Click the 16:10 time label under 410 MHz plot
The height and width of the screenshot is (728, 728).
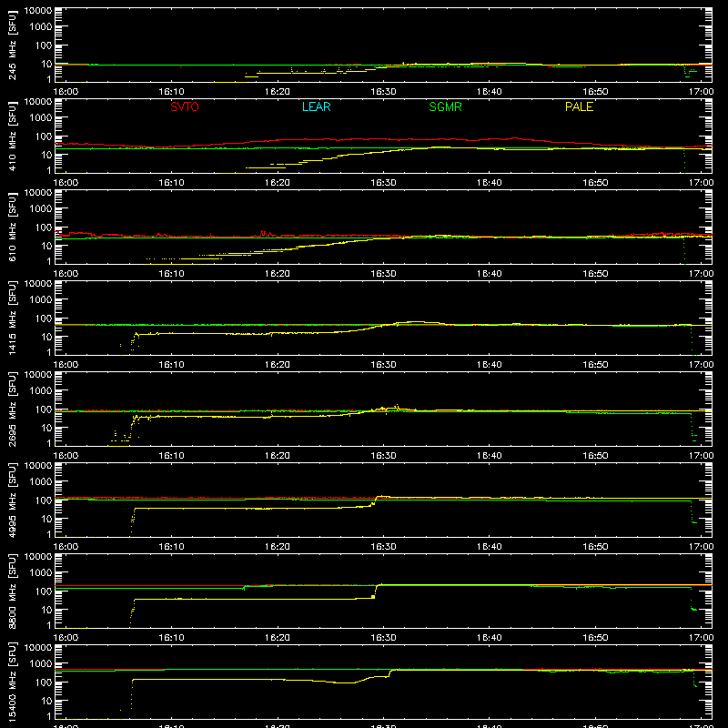171,183
